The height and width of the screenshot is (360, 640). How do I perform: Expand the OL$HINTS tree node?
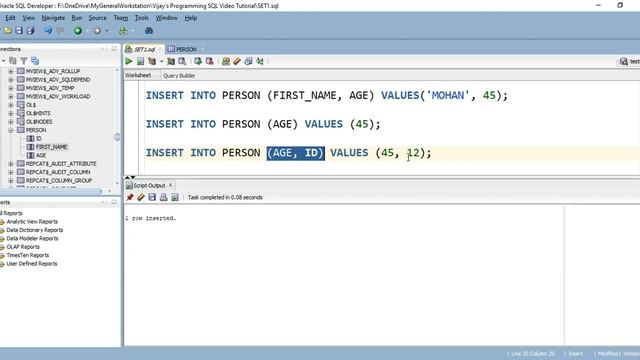pyautogui.click(x=11, y=113)
